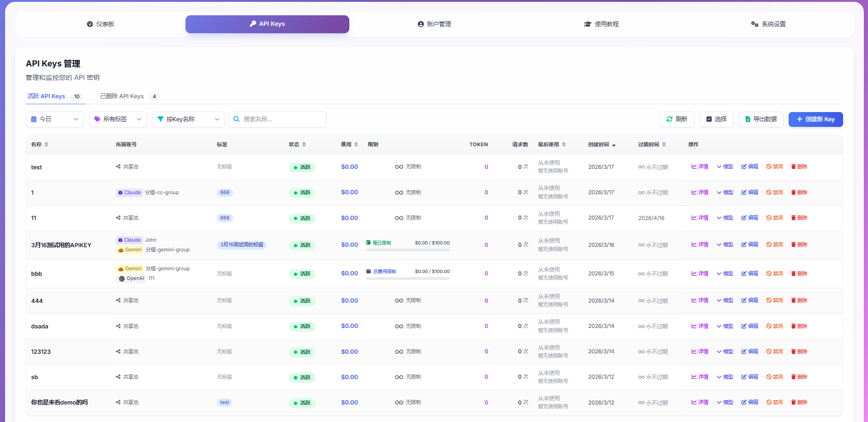Click the magnifier icon in the search box
Screen dimensions: 868x422
pos(236,119)
